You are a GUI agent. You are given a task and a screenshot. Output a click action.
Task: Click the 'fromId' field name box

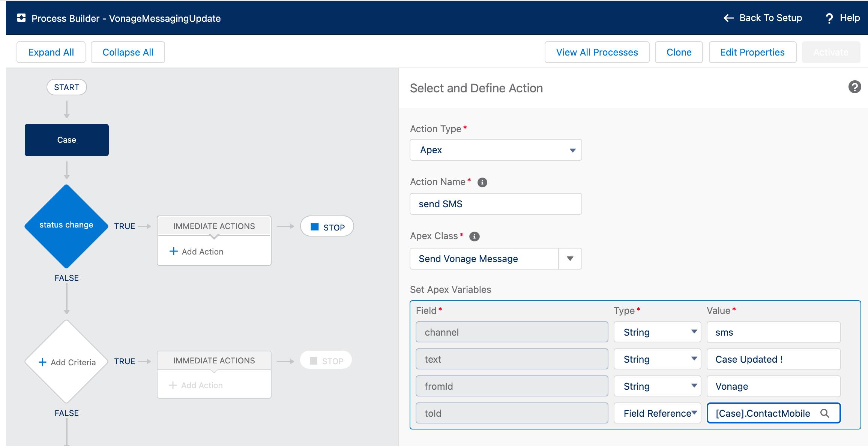click(512, 386)
